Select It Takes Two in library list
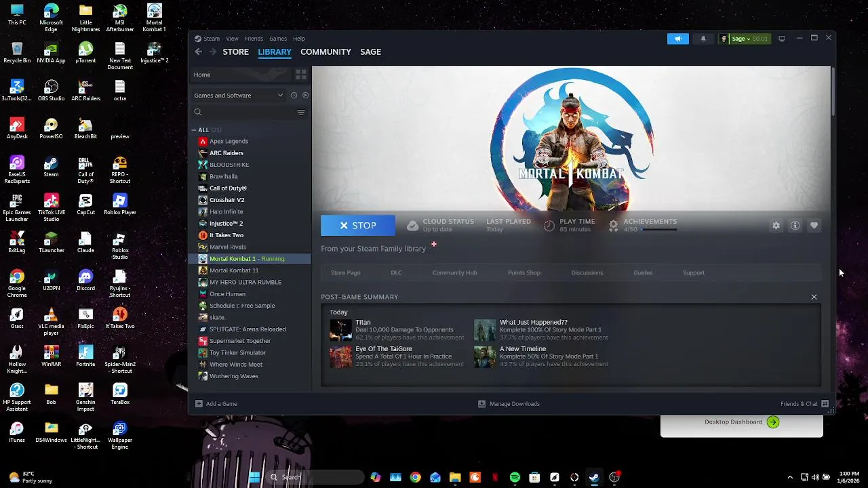The height and width of the screenshot is (488, 868). click(226, 235)
